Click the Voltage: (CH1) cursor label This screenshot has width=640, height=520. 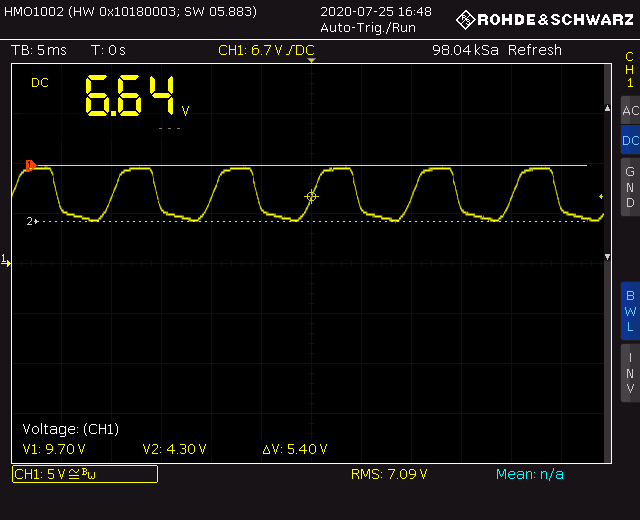71,429
